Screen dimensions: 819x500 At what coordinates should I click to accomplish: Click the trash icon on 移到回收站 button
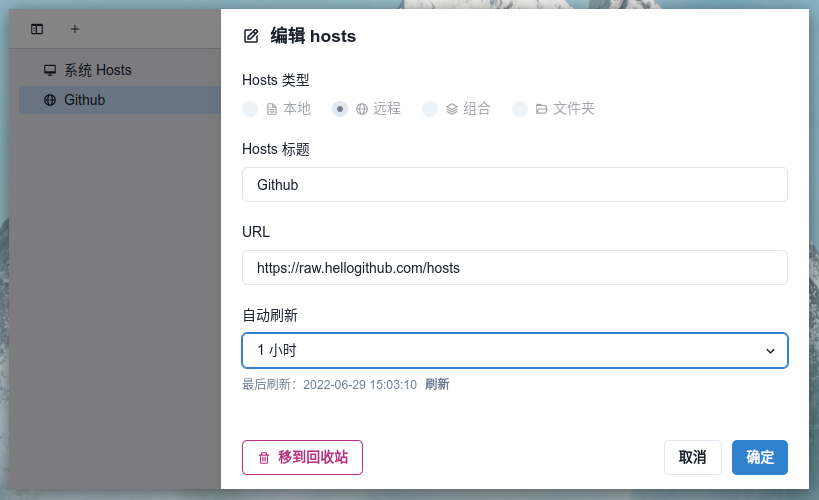coord(264,458)
